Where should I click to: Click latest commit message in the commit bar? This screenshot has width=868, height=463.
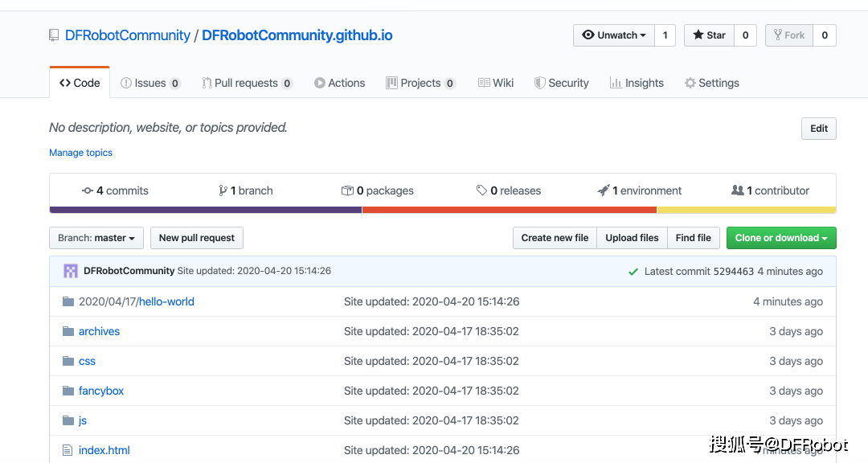(x=254, y=271)
